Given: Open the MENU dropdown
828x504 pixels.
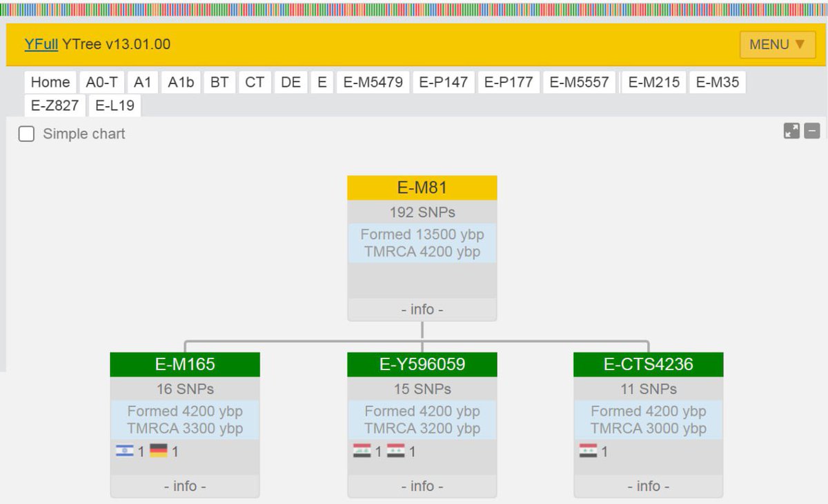Looking at the screenshot, I should [x=778, y=44].
